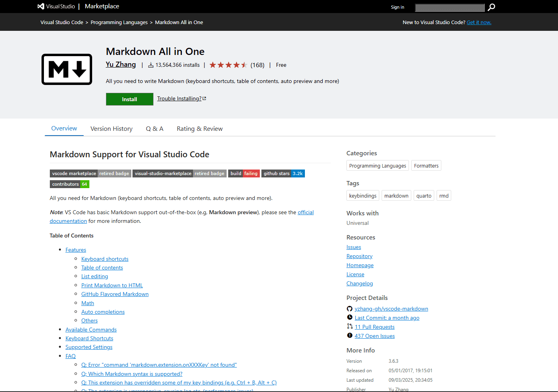The width and height of the screenshot is (558, 392).
Task: Jump to Features section link
Action: coord(76,250)
